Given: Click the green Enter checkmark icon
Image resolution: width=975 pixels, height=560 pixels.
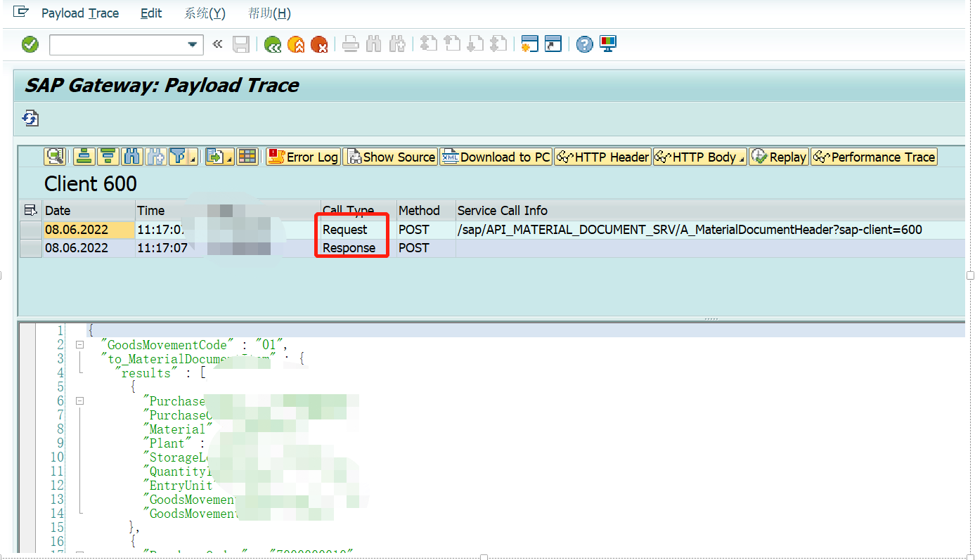Looking at the screenshot, I should (30, 44).
